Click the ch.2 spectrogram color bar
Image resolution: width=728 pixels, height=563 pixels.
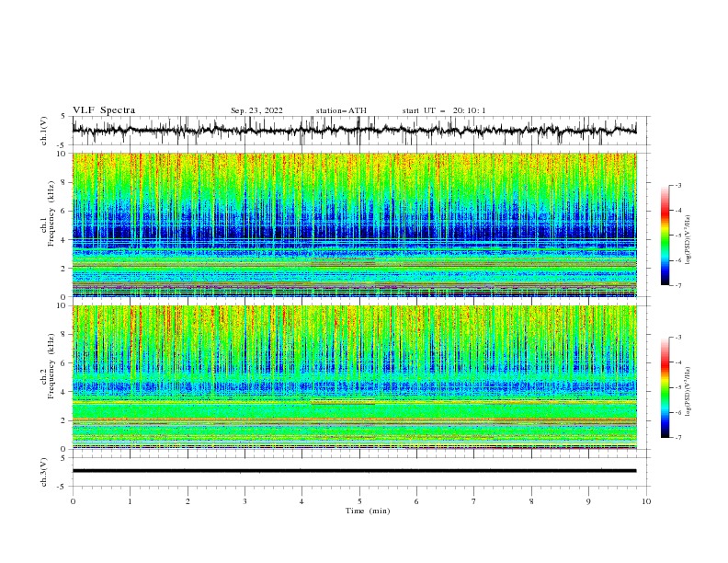665,387
